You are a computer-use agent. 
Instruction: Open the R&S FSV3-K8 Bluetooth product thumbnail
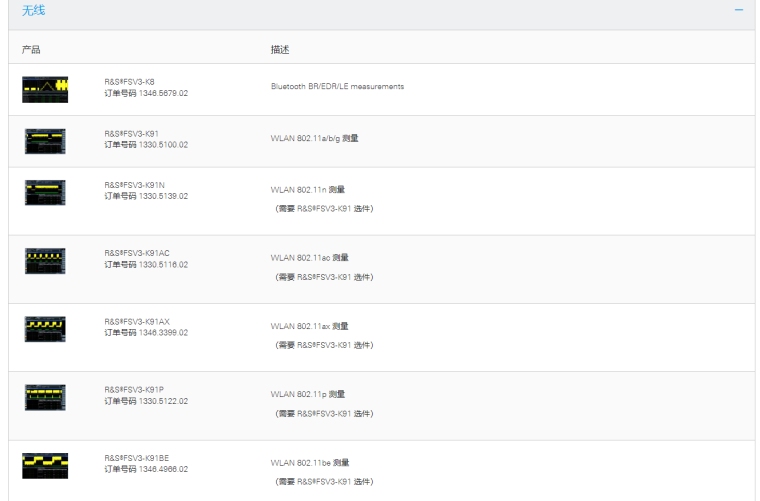[44, 89]
